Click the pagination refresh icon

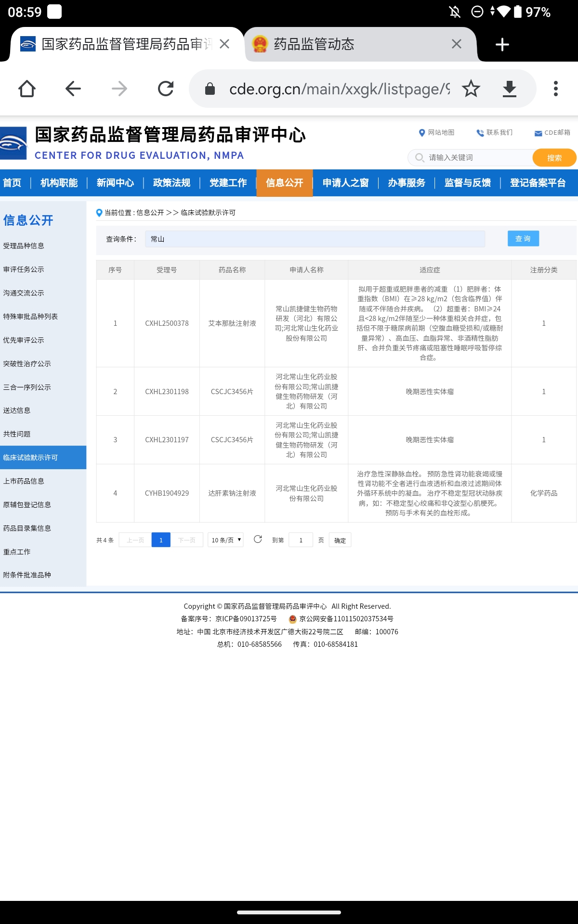258,539
